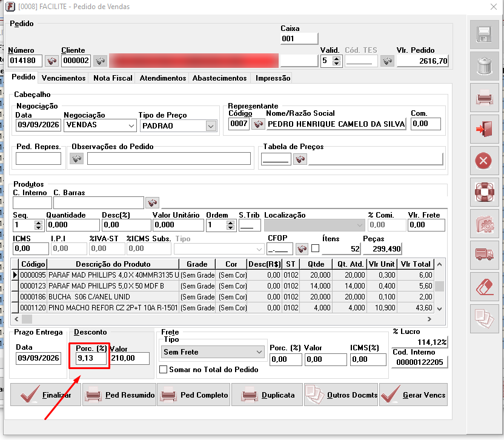Image resolution: width=504 pixels, height=440 pixels.
Task: Open the Negociação dropdown showing VENDAS
Action: click(x=131, y=125)
